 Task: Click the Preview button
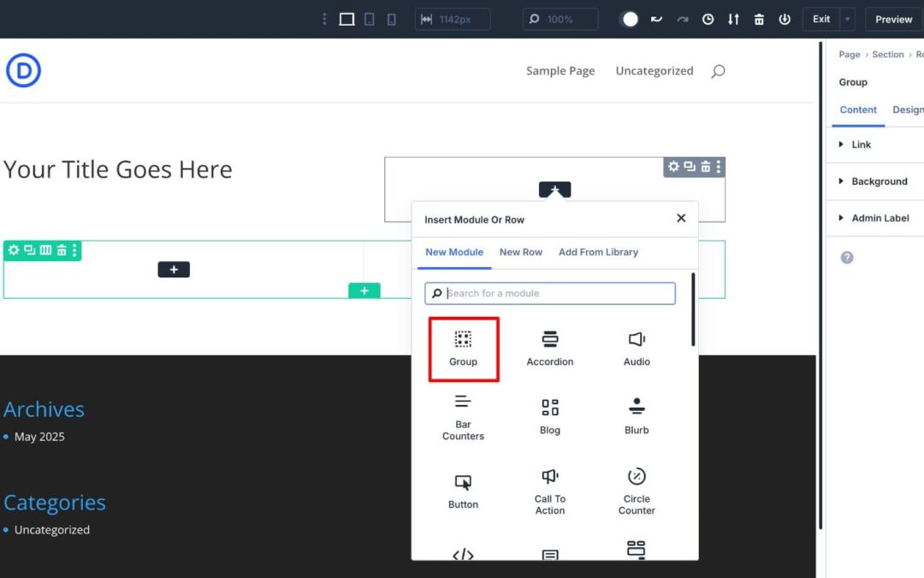point(893,19)
